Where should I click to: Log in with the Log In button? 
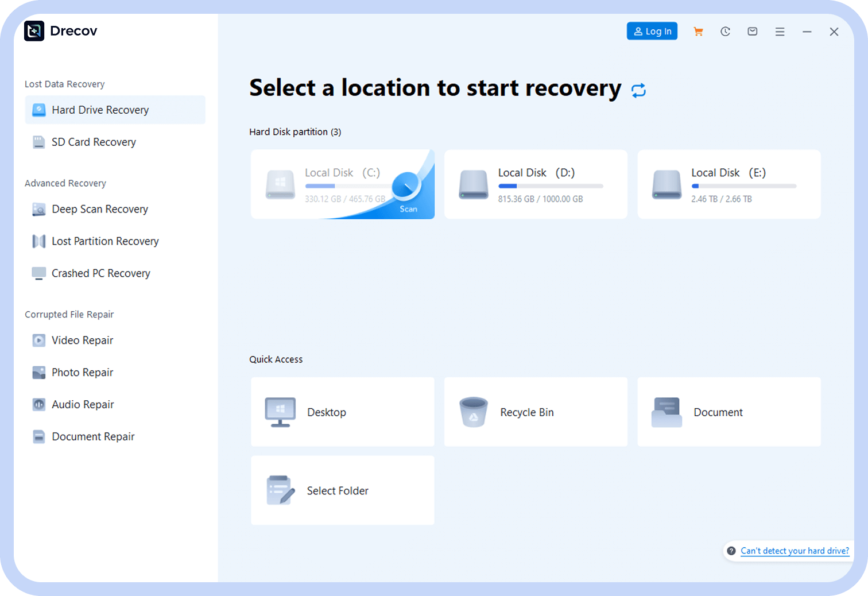[x=652, y=31]
